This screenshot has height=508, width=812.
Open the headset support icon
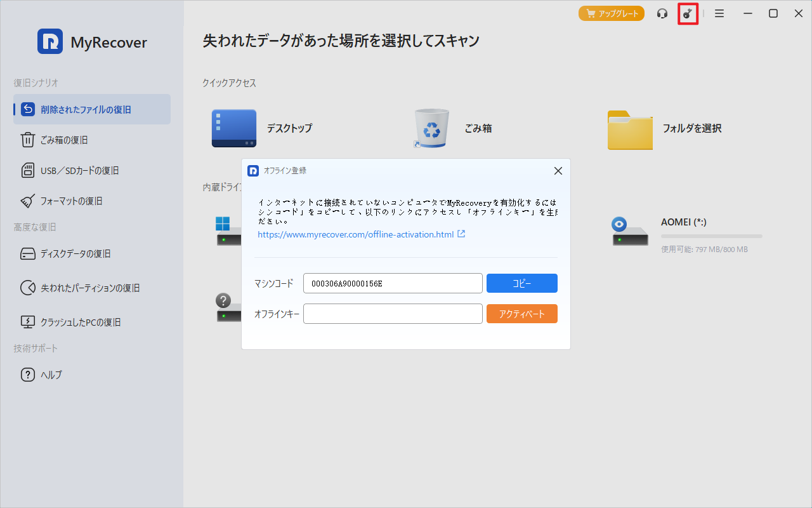[662, 13]
